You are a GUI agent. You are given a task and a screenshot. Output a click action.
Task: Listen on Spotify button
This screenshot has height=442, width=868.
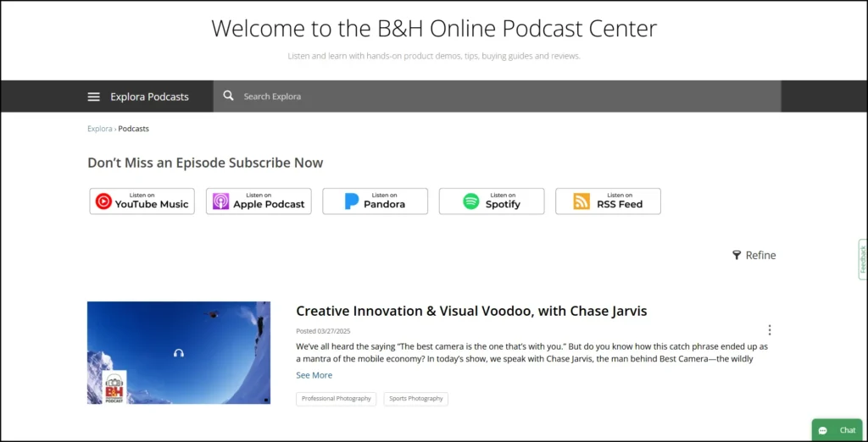click(x=492, y=202)
